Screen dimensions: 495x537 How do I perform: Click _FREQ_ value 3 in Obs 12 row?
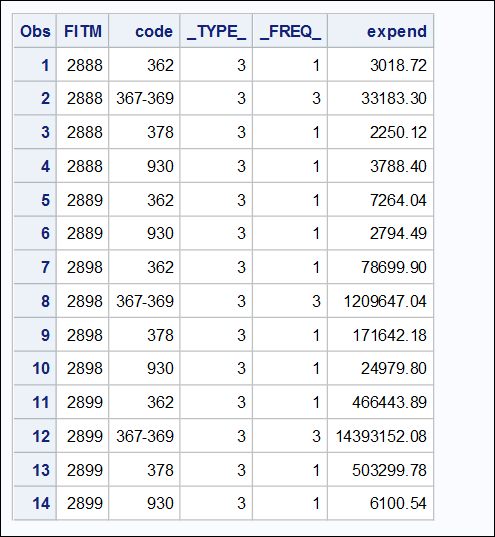pyautogui.click(x=316, y=436)
